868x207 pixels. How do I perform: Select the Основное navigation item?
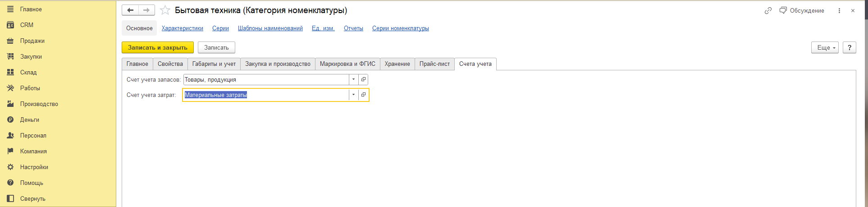pos(139,28)
